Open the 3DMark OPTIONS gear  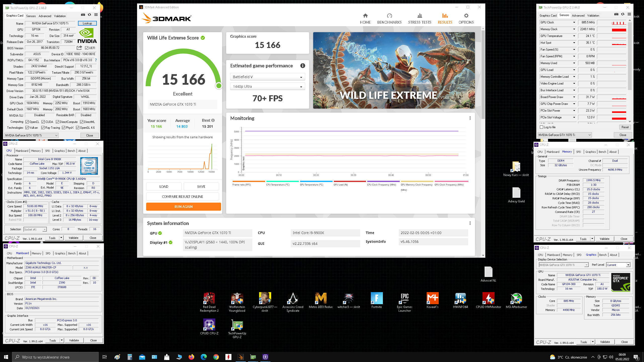[x=466, y=19]
